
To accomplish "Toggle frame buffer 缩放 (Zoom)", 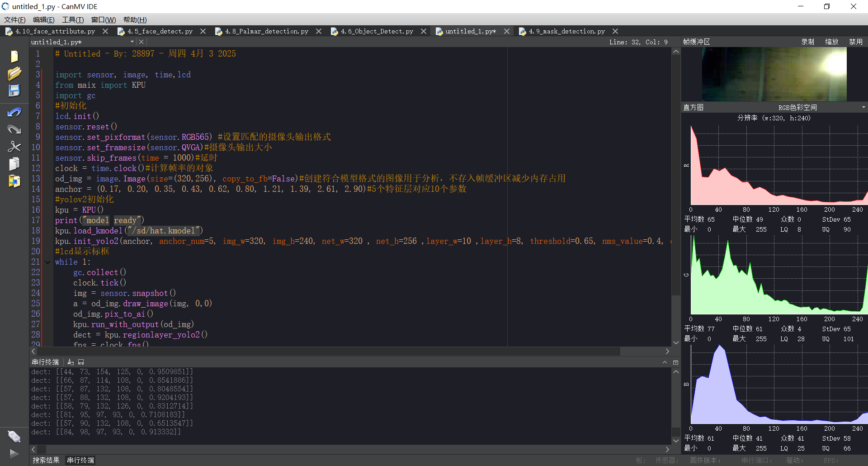I will point(831,42).
